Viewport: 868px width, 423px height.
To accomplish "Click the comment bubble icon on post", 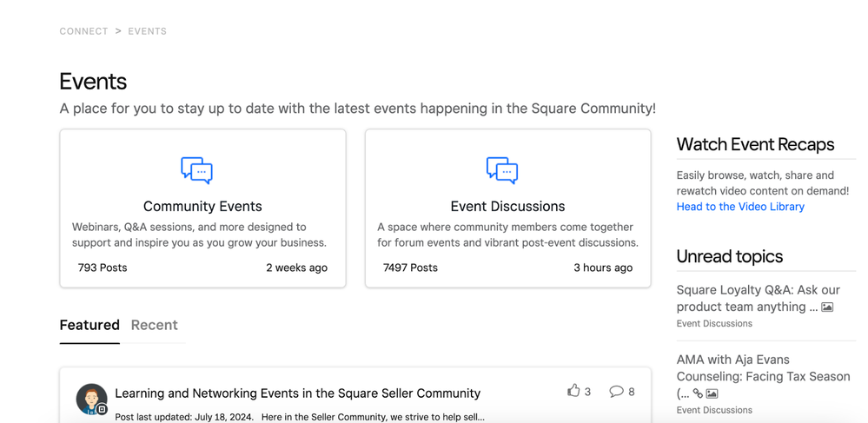I will tap(616, 392).
